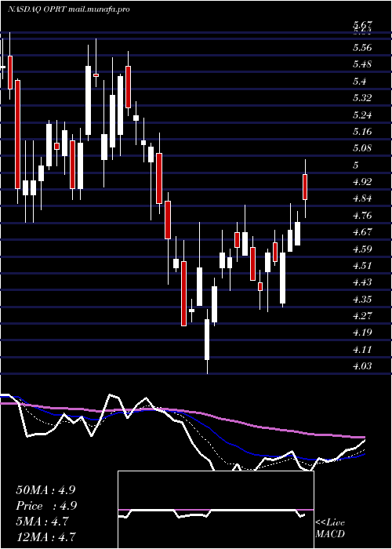
Task: Click the latest red candlestick near 4.92
Action: [305, 187]
